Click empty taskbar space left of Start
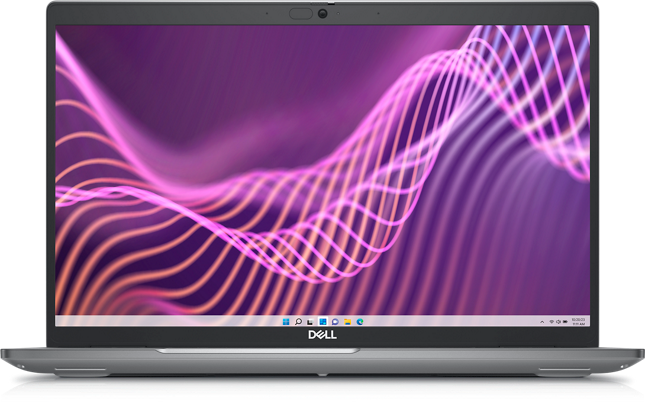The image size is (645, 402). (x=150, y=322)
